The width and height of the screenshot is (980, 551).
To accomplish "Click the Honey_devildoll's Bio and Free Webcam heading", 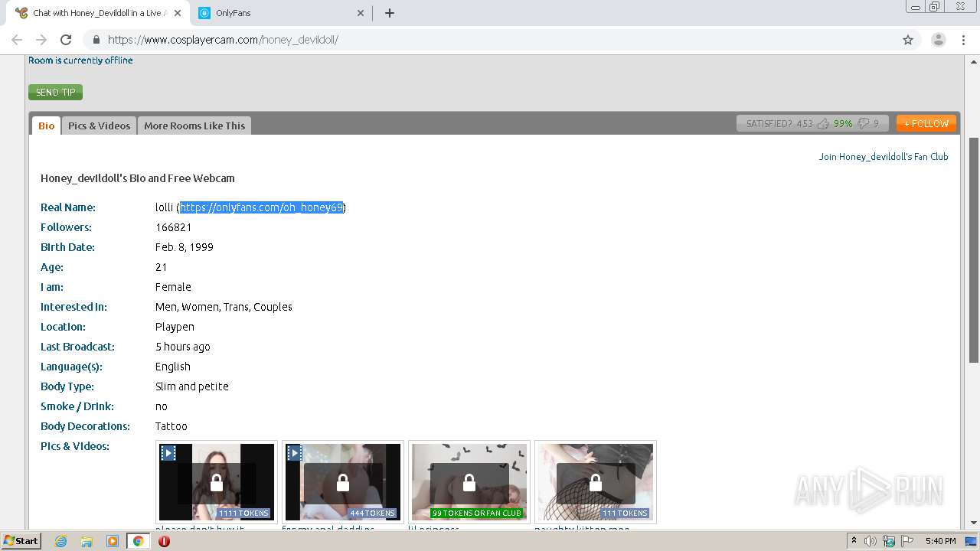I will click(138, 178).
